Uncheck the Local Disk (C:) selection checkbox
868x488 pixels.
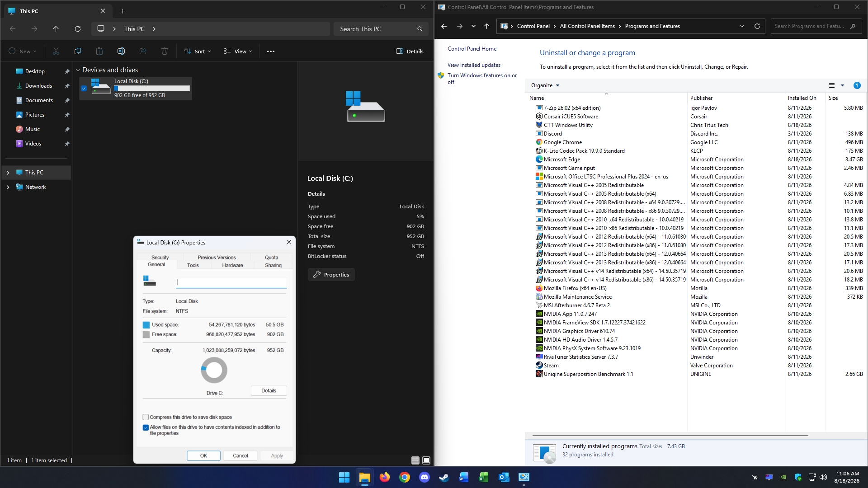pyautogui.click(x=84, y=89)
